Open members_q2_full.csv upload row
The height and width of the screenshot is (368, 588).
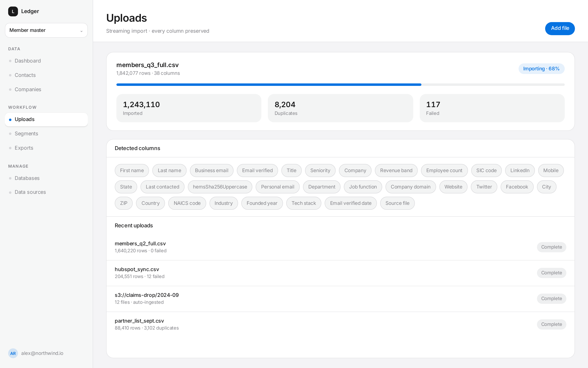[340, 247]
